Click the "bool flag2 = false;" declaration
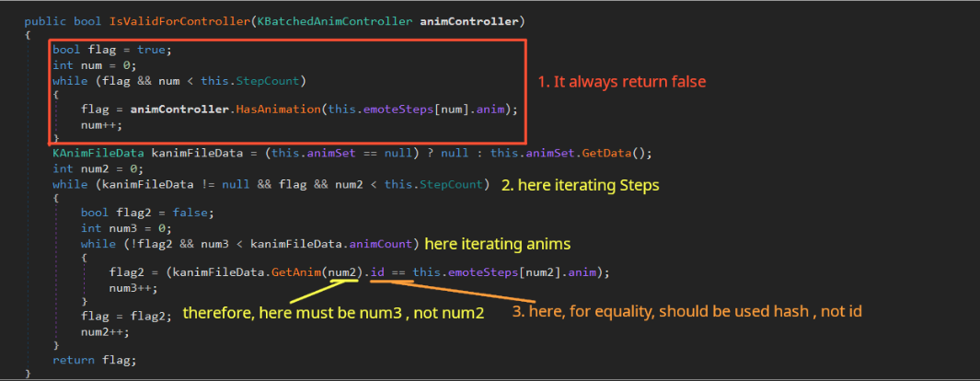 coord(134,214)
